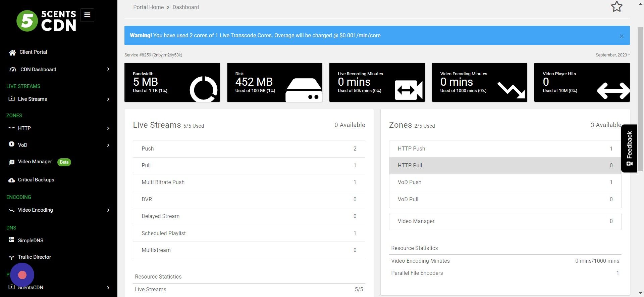644x297 pixels.
Task: Click the Disk drive icon
Action: pos(304,90)
